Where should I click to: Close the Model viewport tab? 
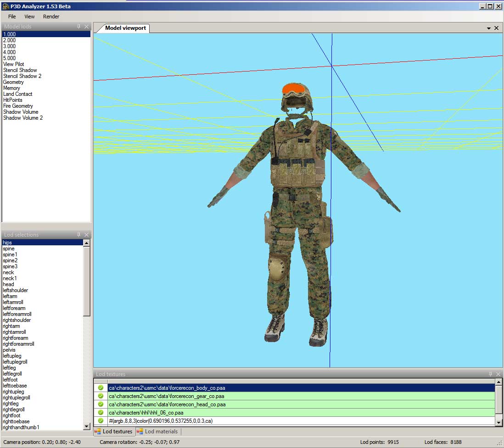(496, 28)
